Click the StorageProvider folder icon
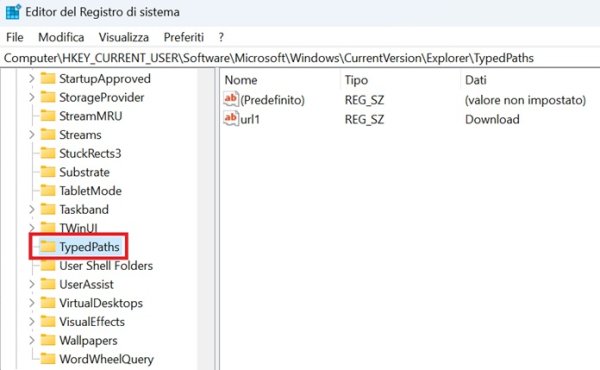This screenshot has height=370, width=600. [48, 97]
